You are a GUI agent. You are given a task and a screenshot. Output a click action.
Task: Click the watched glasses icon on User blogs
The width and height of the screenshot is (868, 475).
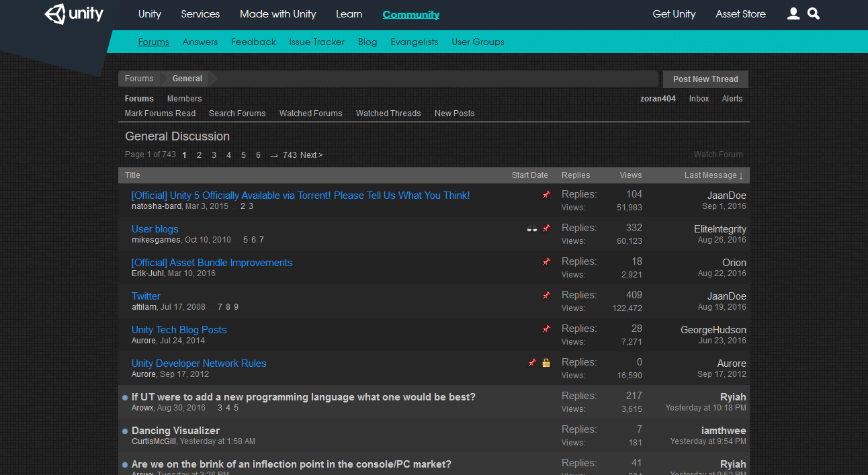point(532,228)
